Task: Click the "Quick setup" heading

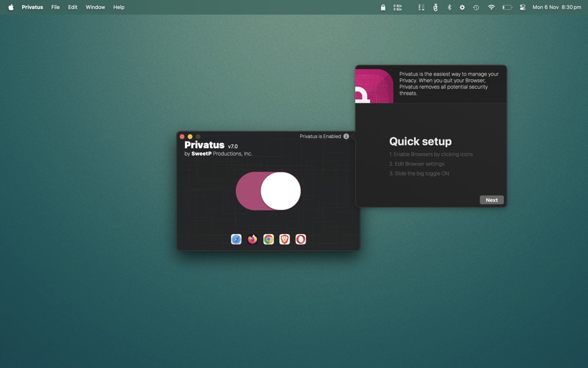Action: pyautogui.click(x=420, y=142)
